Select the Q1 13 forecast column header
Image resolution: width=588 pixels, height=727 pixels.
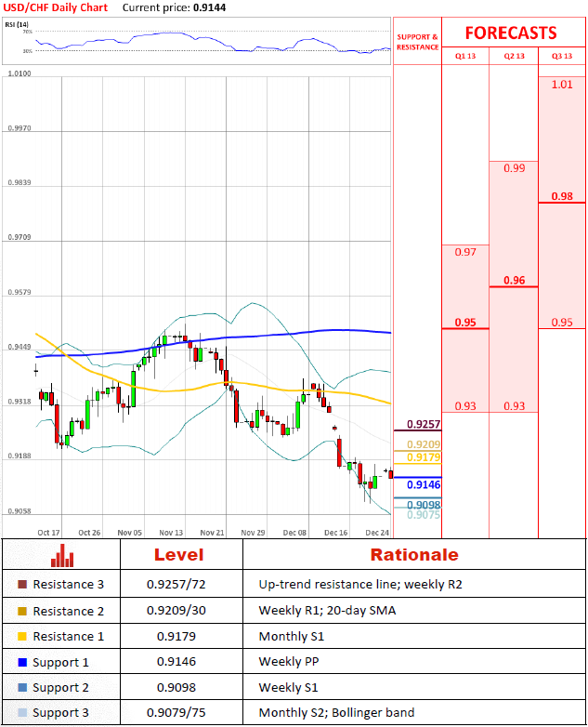click(x=465, y=56)
